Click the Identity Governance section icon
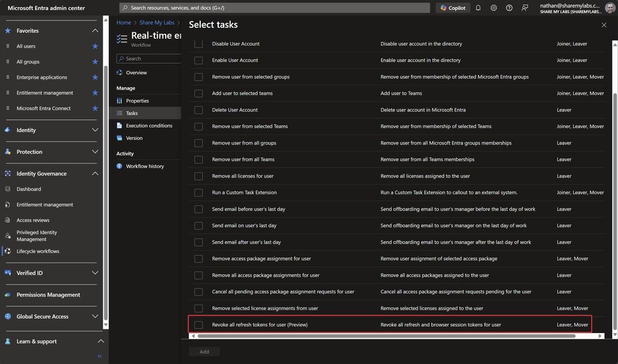Image resolution: width=618 pixels, height=364 pixels. 7,173
